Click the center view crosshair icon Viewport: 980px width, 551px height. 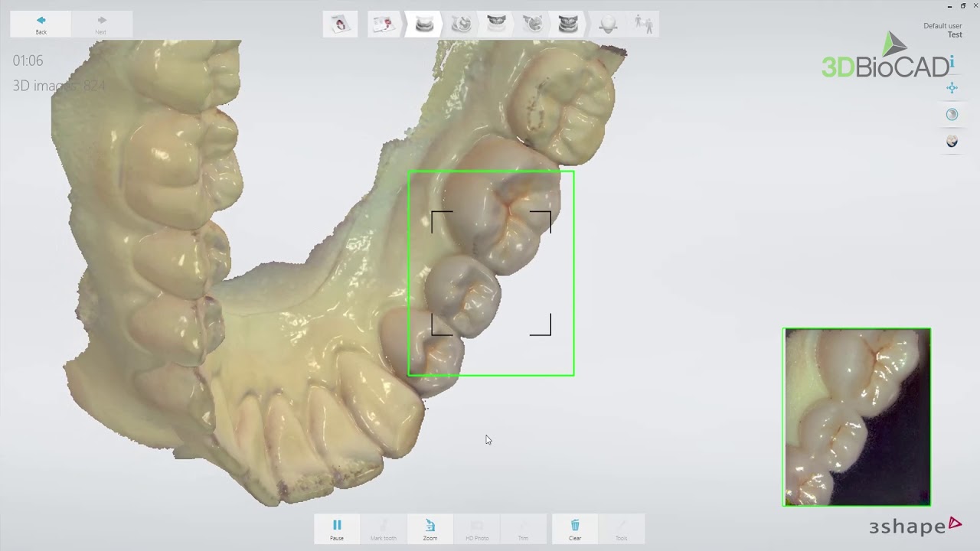(x=952, y=88)
